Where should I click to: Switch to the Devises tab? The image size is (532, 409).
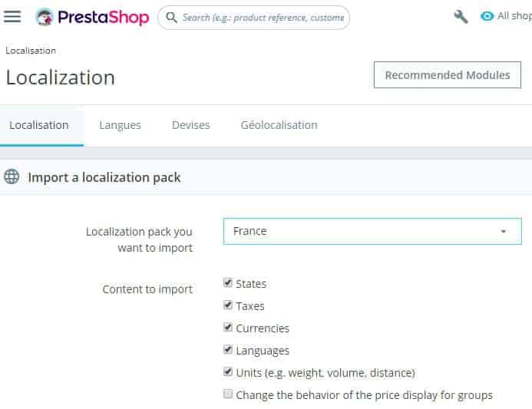[x=190, y=125]
